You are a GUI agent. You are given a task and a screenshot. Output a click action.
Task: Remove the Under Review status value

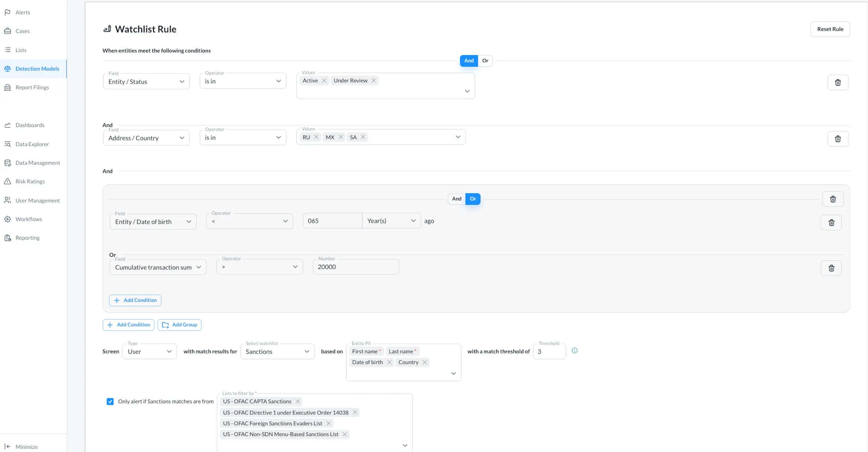373,80
